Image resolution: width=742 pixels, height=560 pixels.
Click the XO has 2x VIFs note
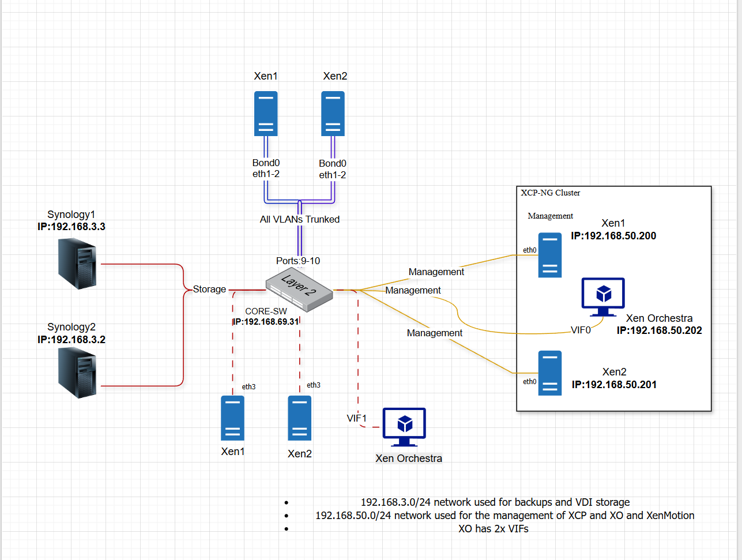point(494,529)
